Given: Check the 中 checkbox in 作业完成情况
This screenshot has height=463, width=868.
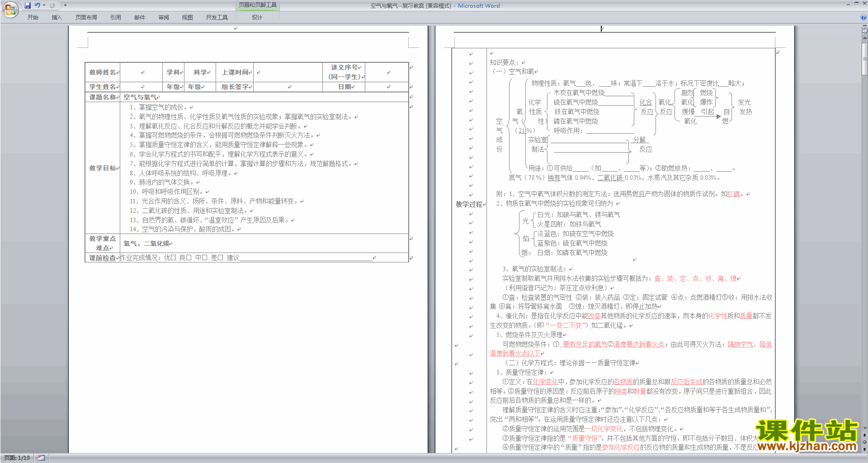Looking at the screenshot, I should click(204, 258).
